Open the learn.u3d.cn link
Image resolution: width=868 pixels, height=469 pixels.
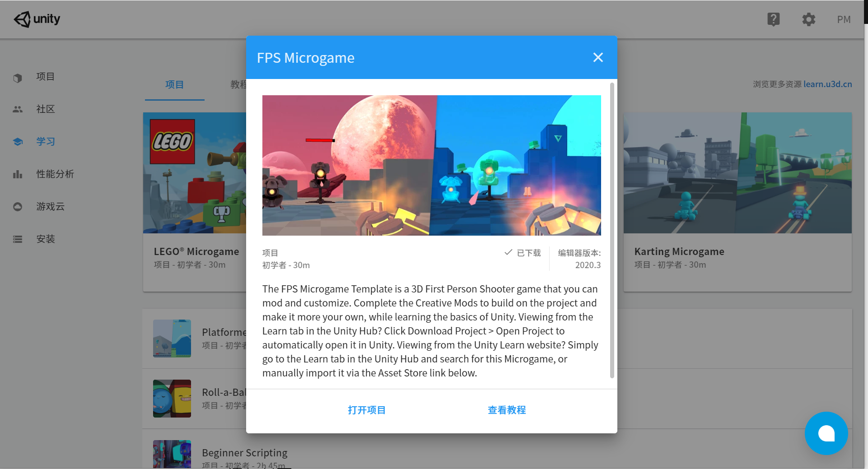point(827,84)
